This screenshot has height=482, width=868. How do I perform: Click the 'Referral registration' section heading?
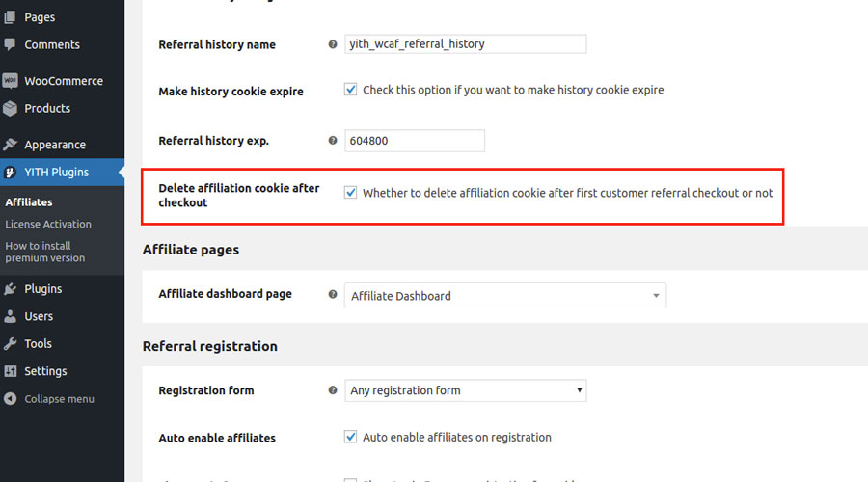(210, 346)
